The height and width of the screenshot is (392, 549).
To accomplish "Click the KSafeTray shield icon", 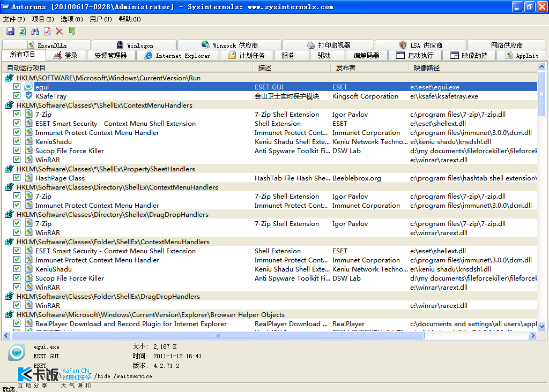I will (29, 96).
